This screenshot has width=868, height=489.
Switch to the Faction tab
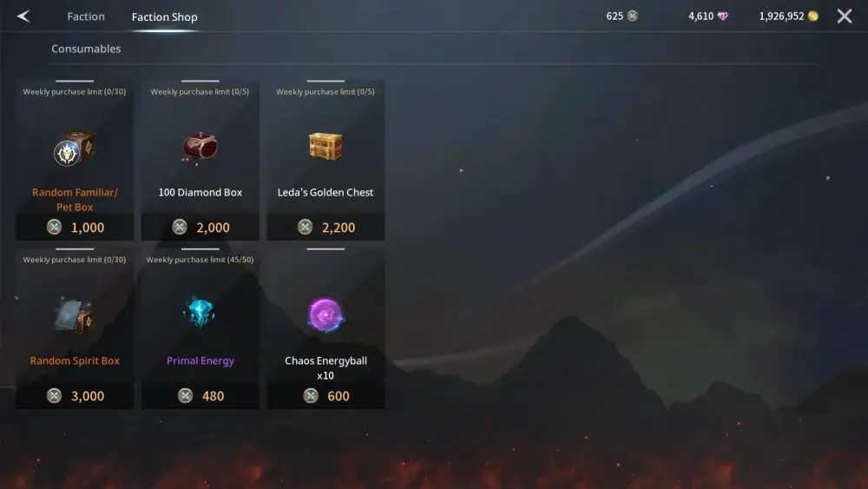(86, 17)
